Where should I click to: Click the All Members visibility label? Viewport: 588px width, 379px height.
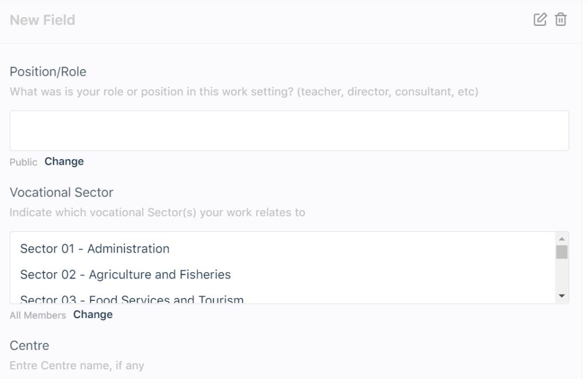click(38, 315)
